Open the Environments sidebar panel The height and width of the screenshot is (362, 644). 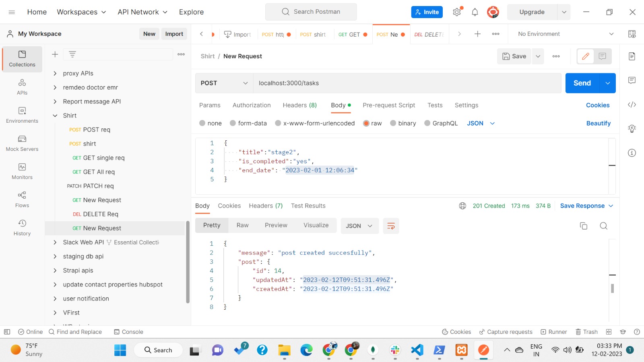click(x=22, y=115)
